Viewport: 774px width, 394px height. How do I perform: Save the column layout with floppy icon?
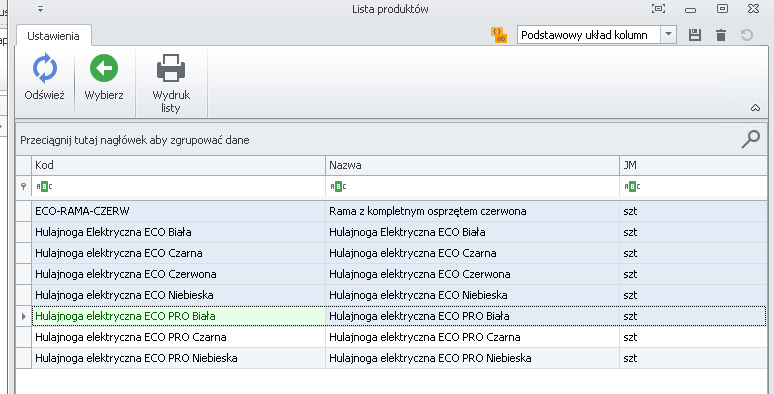(x=695, y=35)
